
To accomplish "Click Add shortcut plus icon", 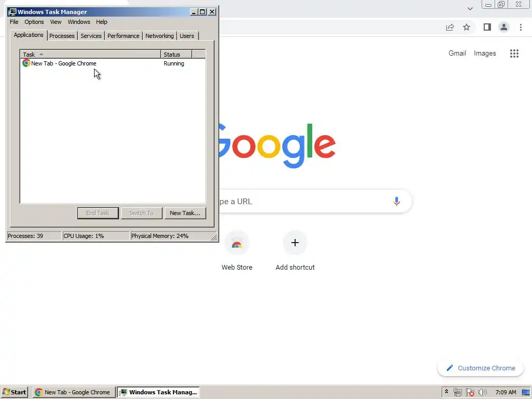I will pos(295,243).
